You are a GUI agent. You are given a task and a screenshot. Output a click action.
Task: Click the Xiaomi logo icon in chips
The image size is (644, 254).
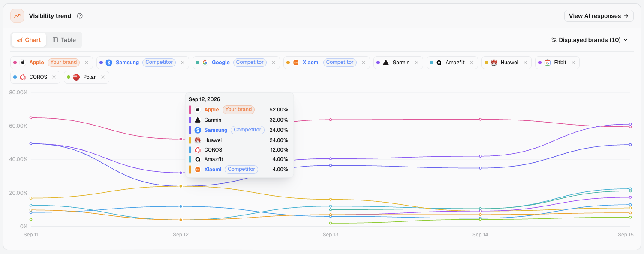(296, 63)
